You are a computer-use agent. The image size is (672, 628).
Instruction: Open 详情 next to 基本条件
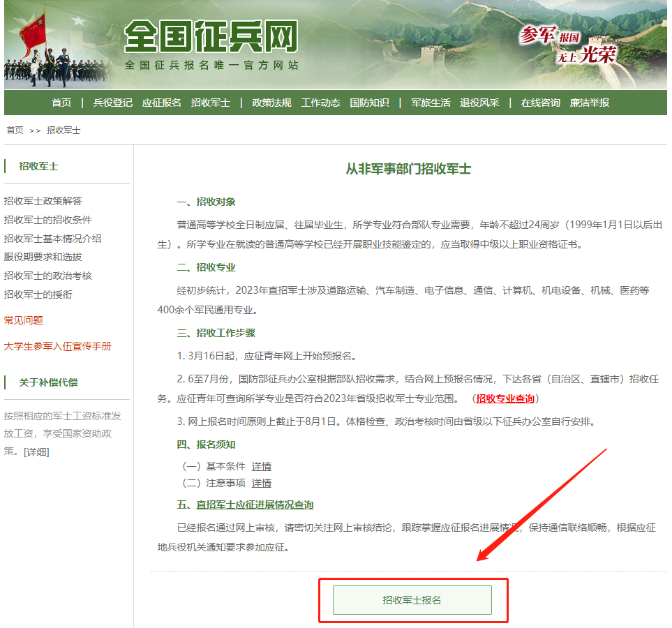(262, 466)
